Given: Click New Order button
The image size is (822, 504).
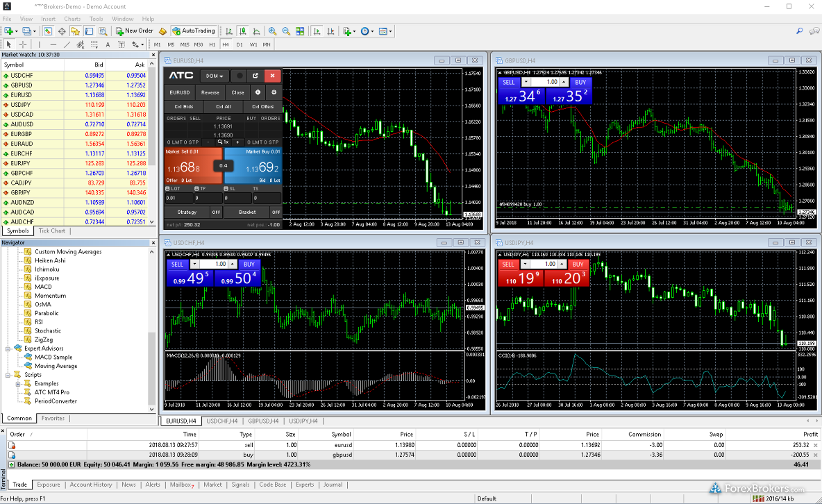Looking at the screenshot, I should 134,31.
